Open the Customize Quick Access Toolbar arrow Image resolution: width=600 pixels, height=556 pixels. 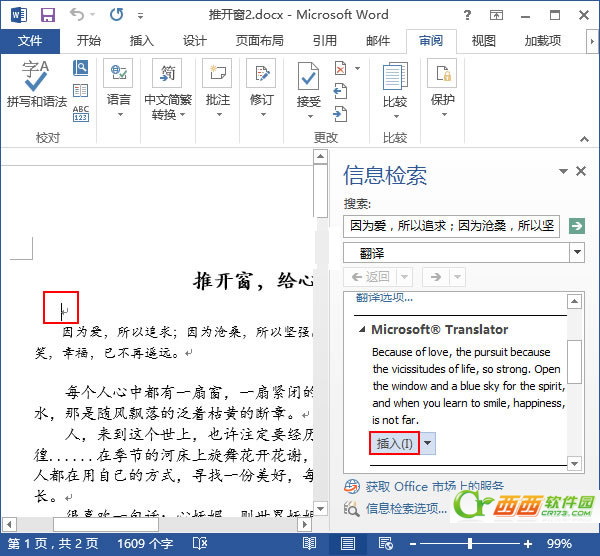coord(140,16)
